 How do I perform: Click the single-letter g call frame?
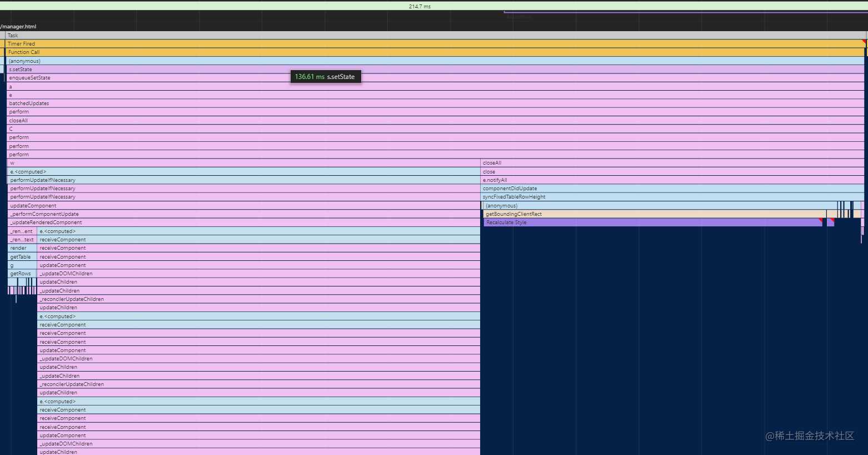pos(22,265)
